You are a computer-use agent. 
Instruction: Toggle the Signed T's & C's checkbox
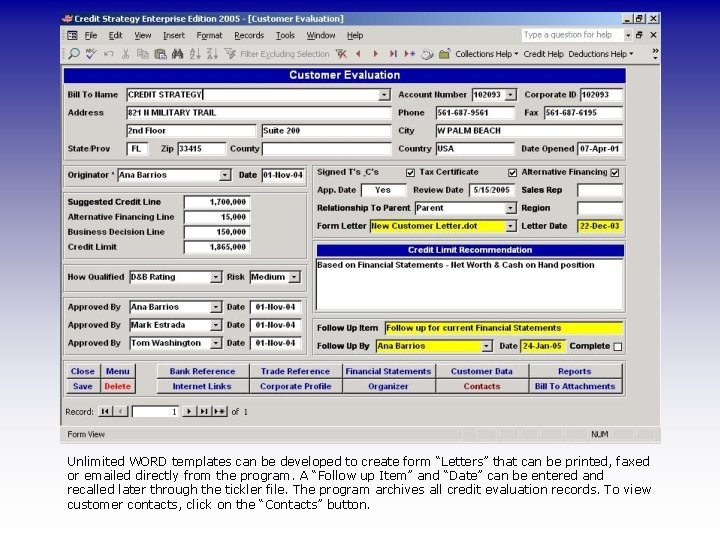pos(410,173)
